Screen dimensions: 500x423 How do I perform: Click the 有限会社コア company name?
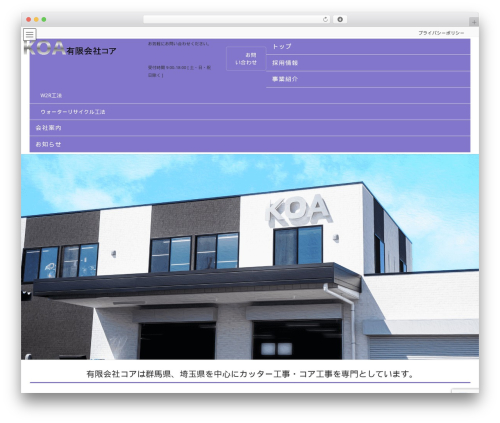pyautogui.click(x=91, y=51)
